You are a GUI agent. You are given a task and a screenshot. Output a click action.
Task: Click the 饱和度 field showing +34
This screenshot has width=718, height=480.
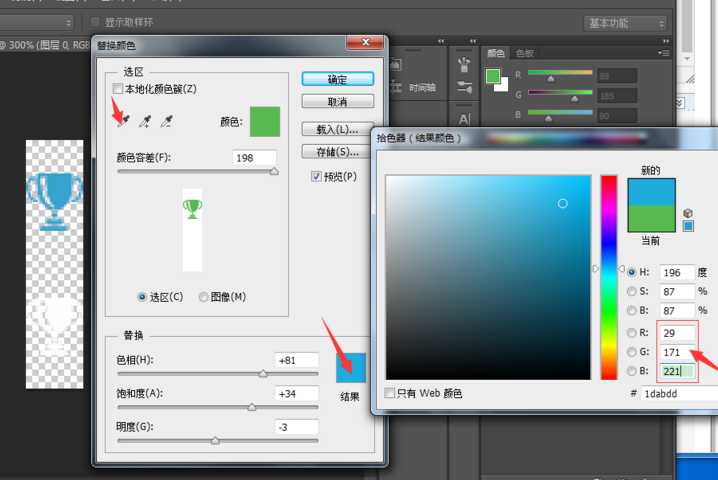click(x=296, y=393)
